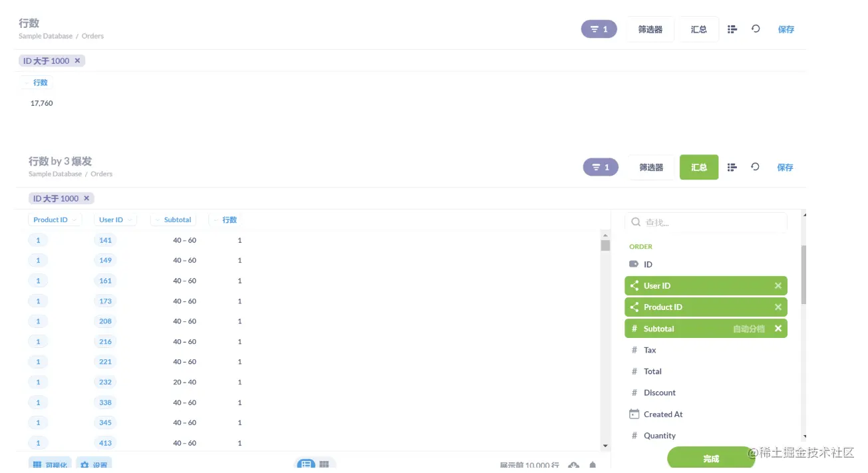
Task: Toggle green 汇总 button in lower question
Action: point(699,168)
